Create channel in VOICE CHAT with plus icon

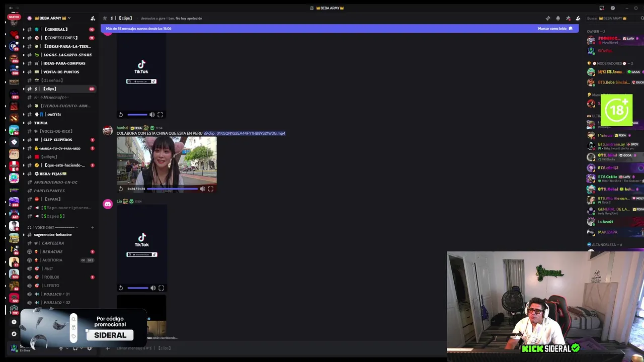coord(93,228)
